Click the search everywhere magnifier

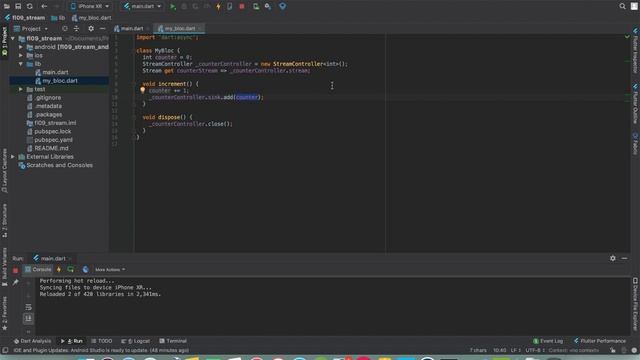[622, 6]
